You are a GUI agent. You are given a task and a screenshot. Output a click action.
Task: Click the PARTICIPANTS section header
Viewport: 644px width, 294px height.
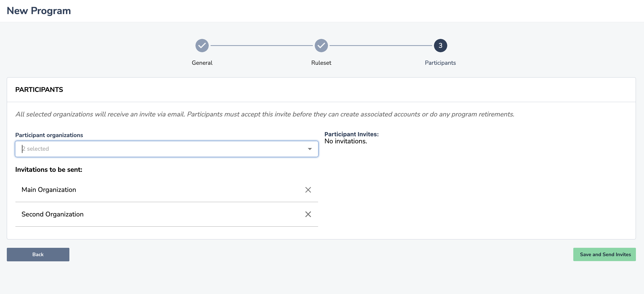click(39, 90)
